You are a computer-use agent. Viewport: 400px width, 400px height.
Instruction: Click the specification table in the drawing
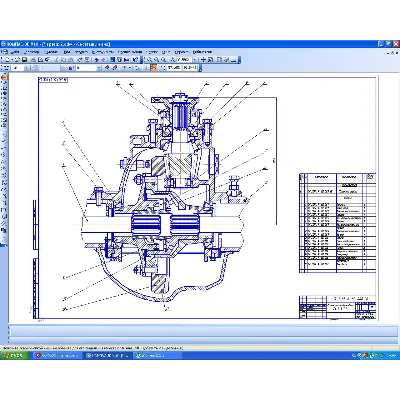[337, 223]
